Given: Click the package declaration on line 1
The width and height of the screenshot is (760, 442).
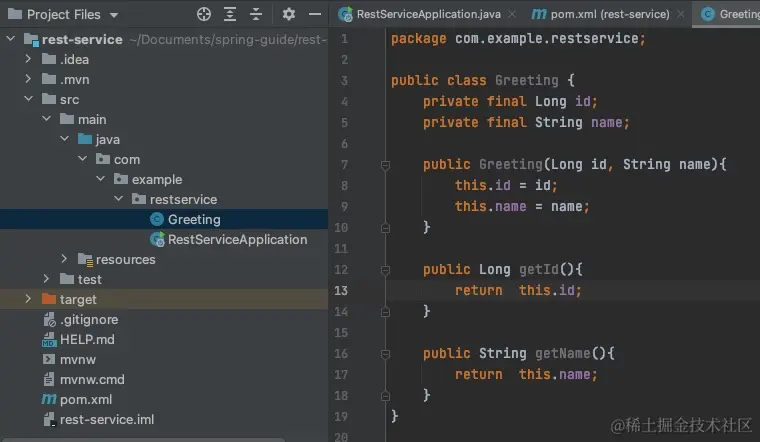Looking at the screenshot, I should pyautogui.click(x=518, y=38).
